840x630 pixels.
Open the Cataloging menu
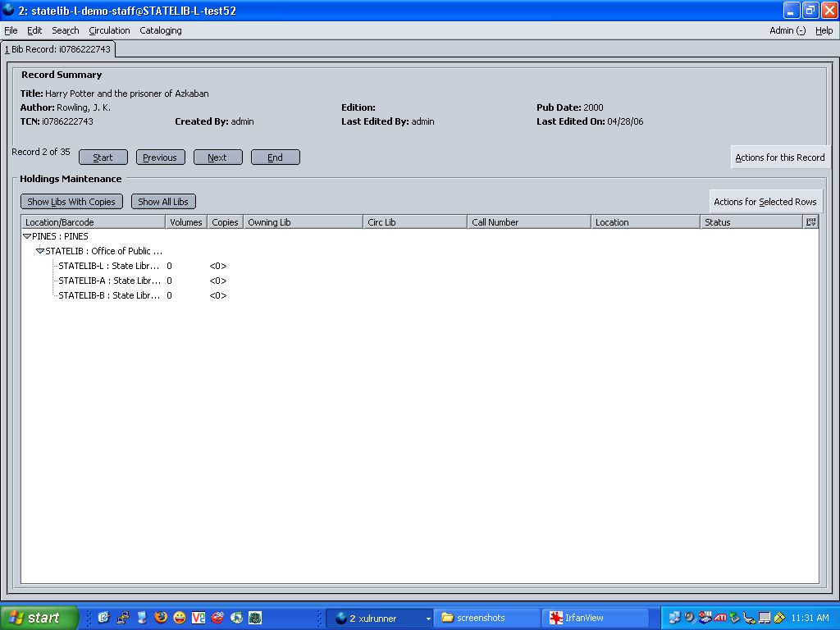pos(161,30)
